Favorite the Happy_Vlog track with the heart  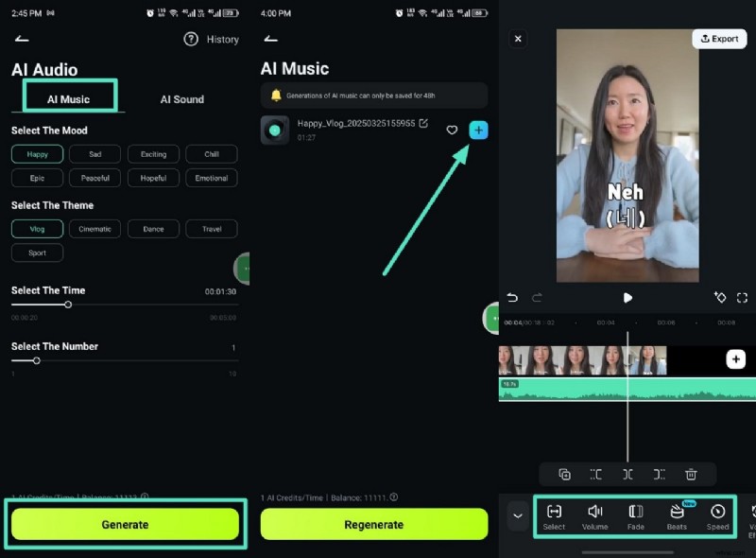coord(452,131)
